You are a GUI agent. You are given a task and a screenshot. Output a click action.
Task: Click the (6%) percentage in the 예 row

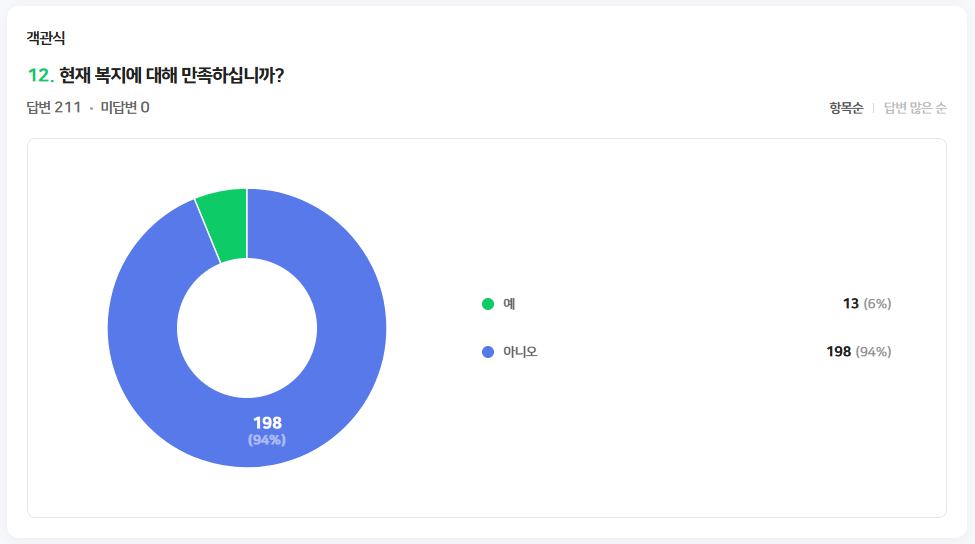[x=877, y=304]
